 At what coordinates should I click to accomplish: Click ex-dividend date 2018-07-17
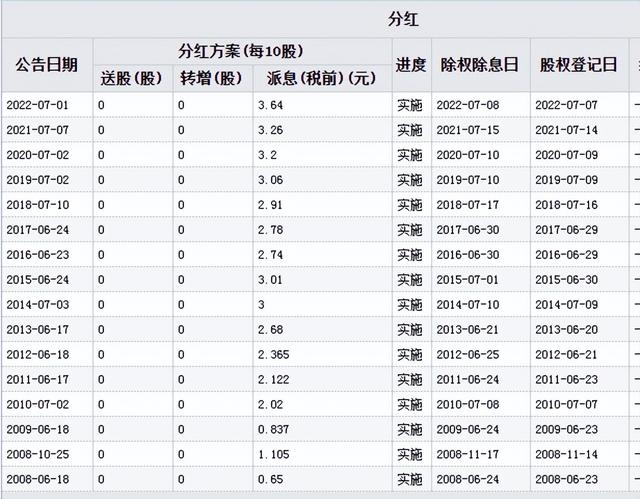468,205
